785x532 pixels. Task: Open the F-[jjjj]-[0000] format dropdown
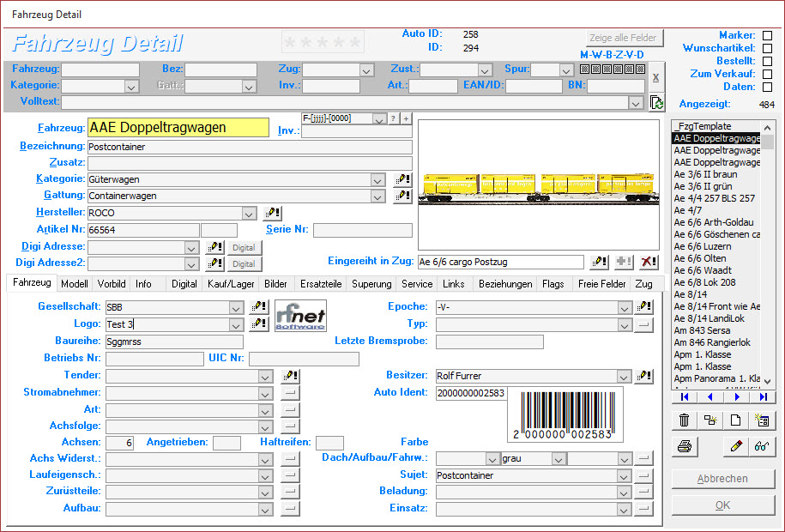[379, 119]
